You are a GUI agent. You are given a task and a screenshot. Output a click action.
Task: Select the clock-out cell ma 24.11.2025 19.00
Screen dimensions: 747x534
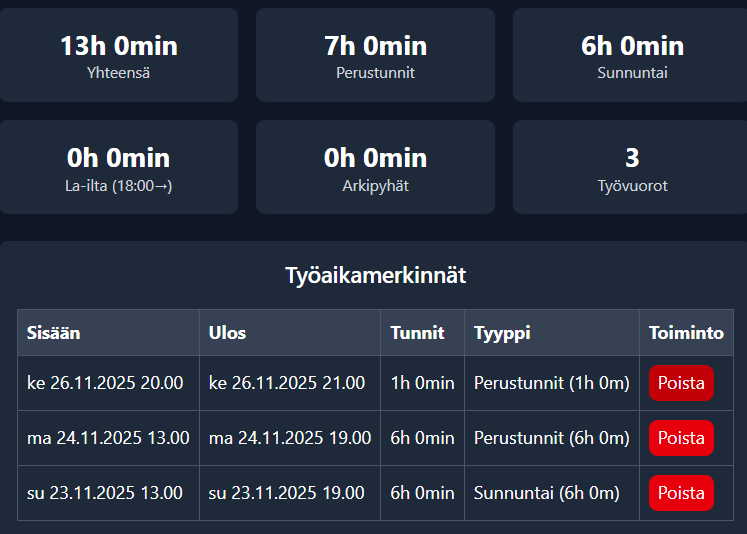click(290, 438)
